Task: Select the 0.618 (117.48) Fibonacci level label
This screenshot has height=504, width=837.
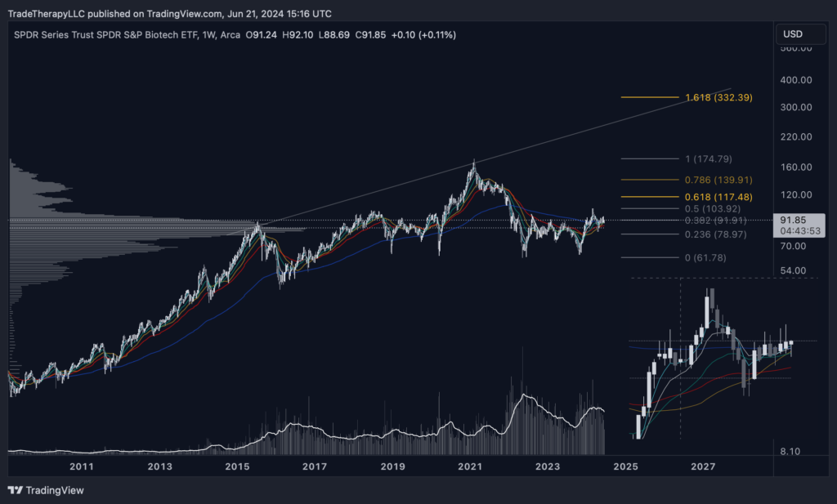Action: (717, 197)
